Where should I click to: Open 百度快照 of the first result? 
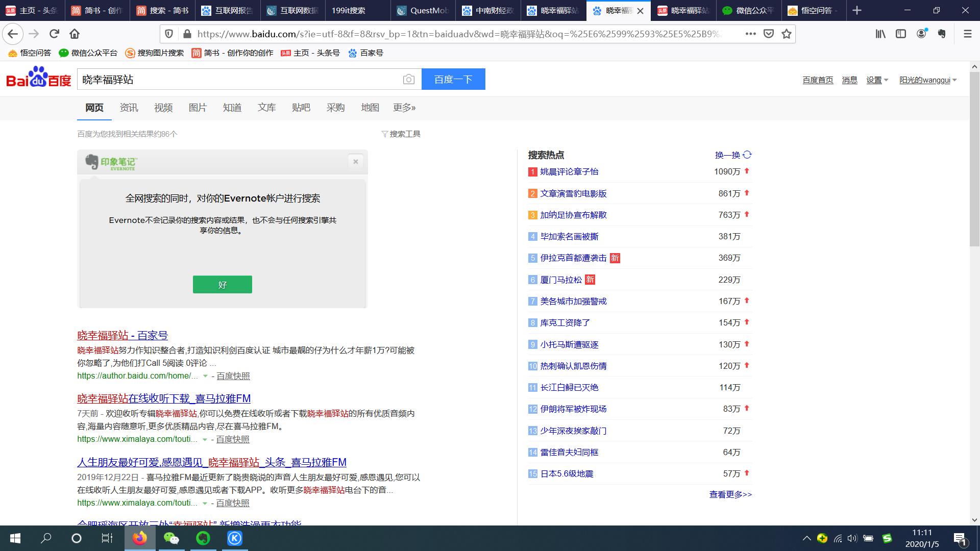click(x=233, y=376)
